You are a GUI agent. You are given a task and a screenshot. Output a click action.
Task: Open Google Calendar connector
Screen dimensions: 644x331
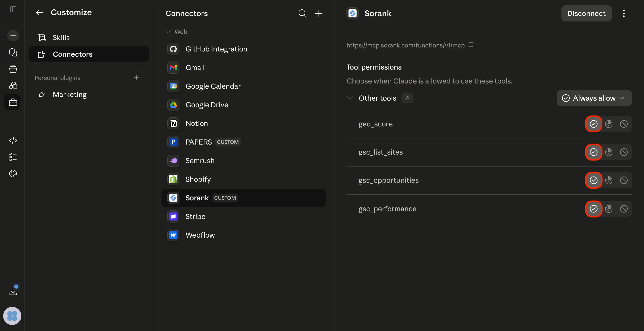(244, 86)
